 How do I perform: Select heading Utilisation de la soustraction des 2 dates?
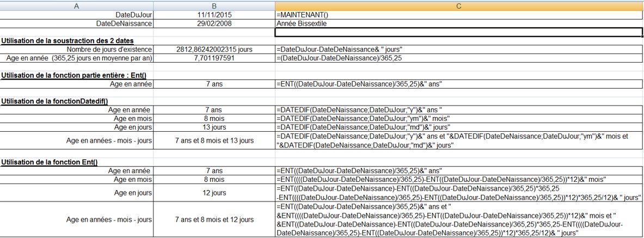(x=67, y=41)
